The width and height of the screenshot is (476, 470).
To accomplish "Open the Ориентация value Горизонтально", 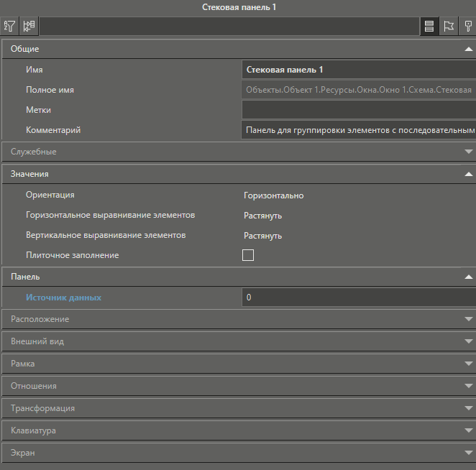I will coord(273,195).
